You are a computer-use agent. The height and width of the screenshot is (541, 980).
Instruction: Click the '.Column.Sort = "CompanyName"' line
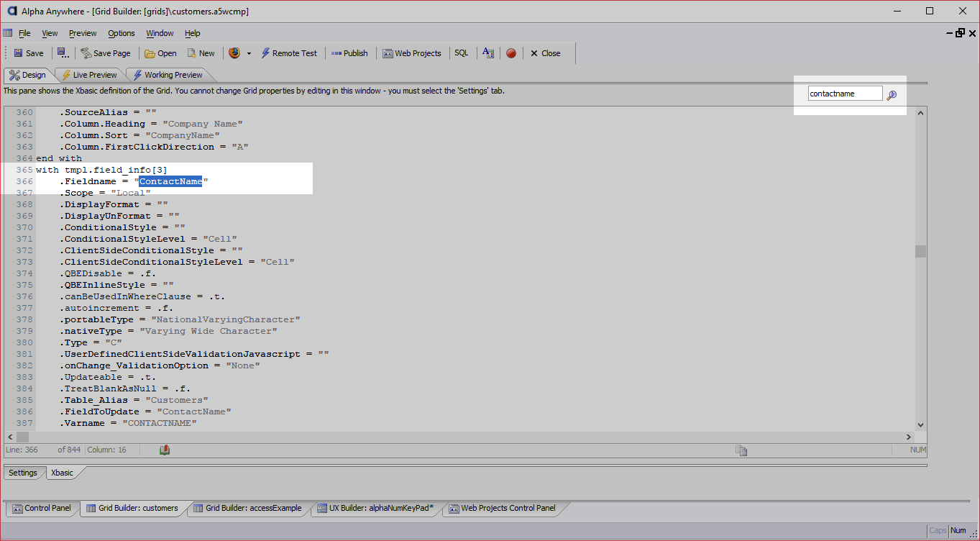(139, 135)
